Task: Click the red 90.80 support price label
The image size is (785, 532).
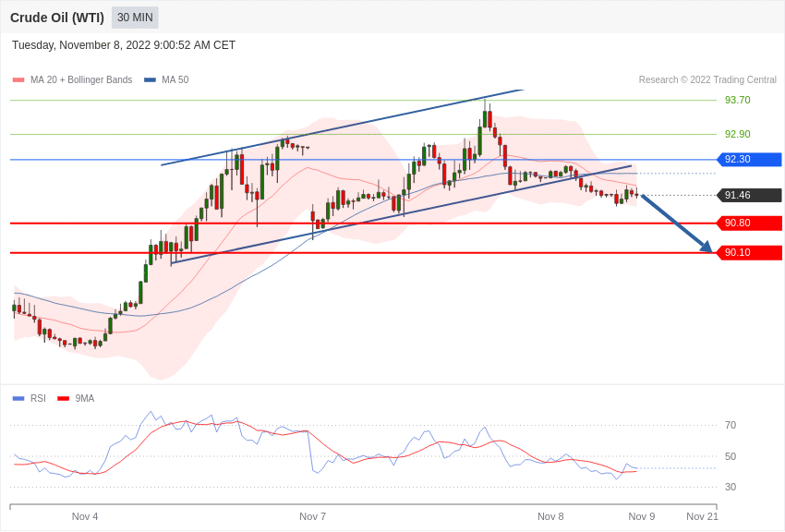Action: (749, 223)
